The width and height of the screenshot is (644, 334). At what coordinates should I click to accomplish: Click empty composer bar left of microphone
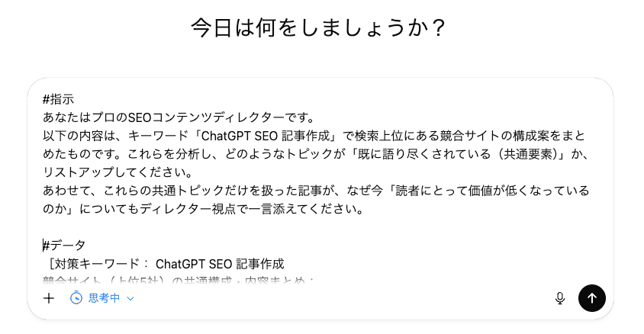coord(343,298)
